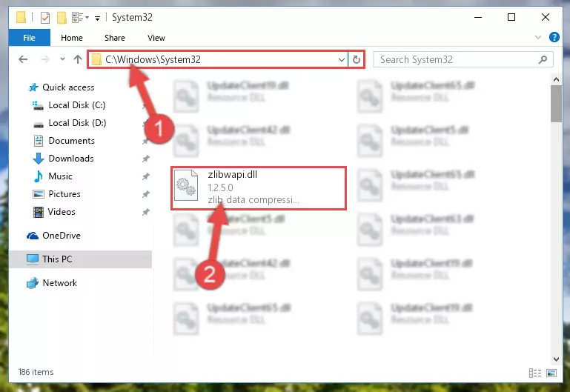570x392 pixels.
Task: Click the folder icon in title bar
Action: coord(21,17)
